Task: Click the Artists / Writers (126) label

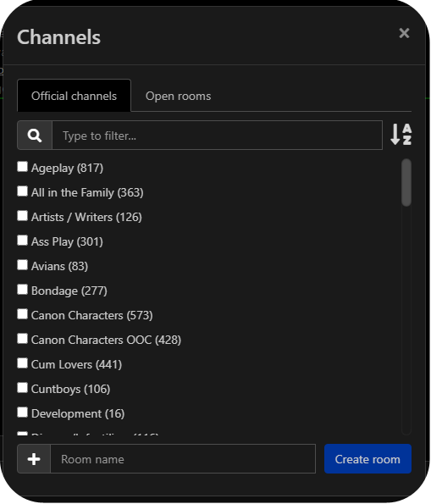Action: 86,218
